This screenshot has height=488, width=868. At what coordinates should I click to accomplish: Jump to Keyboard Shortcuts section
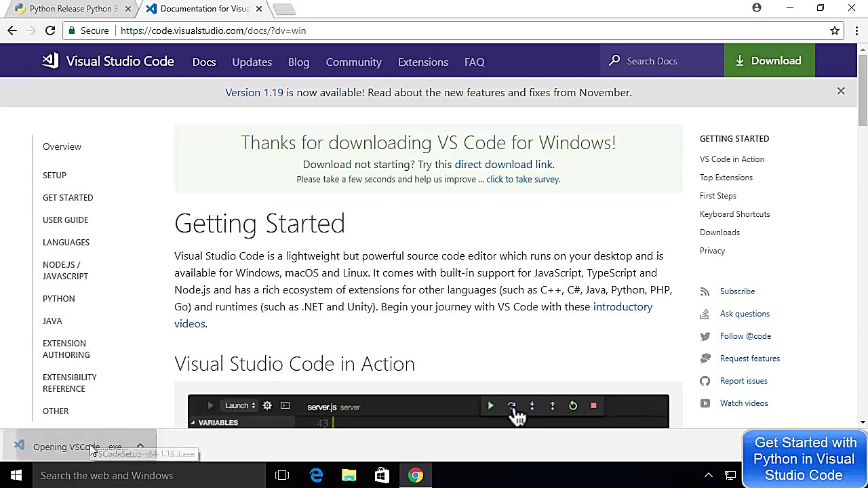(x=735, y=214)
